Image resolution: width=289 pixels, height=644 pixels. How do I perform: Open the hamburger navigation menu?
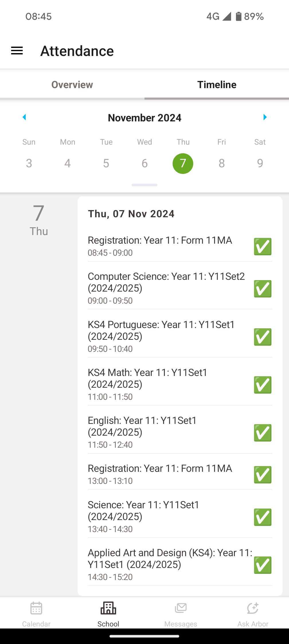(x=17, y=51)
